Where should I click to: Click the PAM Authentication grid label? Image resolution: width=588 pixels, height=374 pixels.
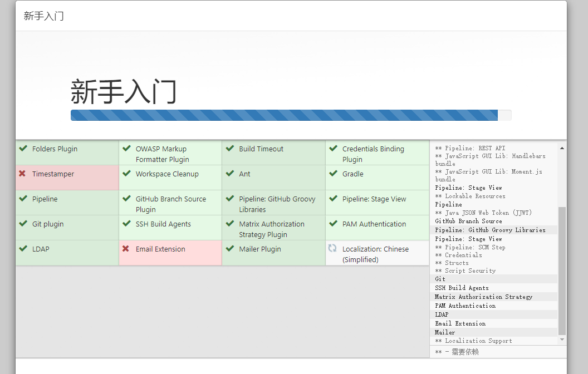coord(374,224)
